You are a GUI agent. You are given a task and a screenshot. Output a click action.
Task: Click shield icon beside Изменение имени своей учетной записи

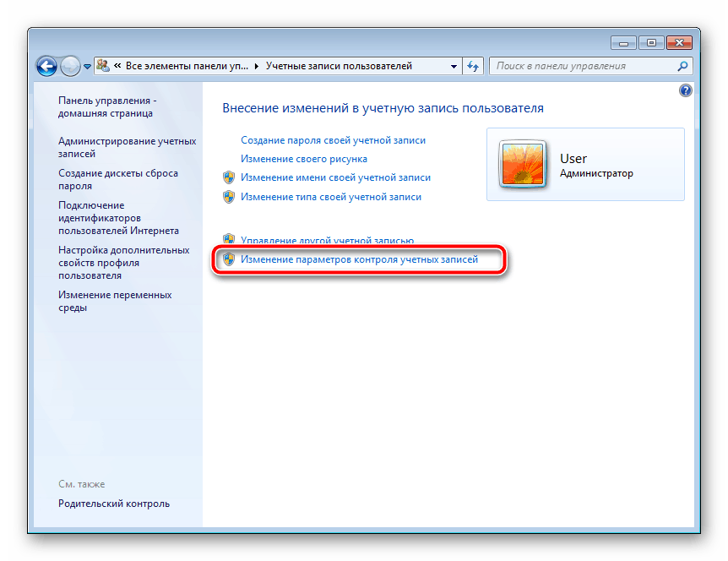[228, 177]
